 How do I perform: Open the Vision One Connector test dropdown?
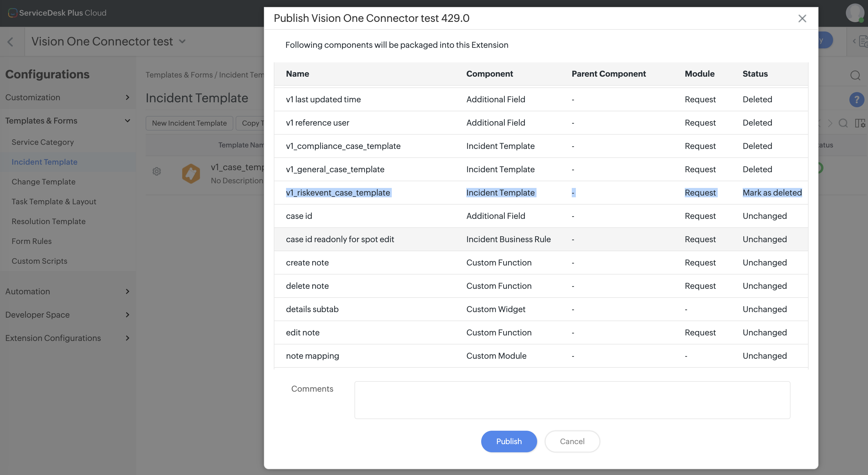182,41
